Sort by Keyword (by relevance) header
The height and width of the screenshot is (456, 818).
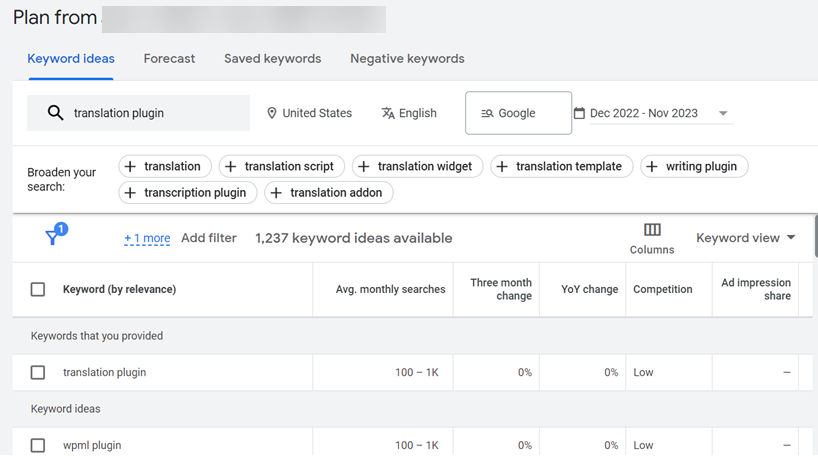(119, 289)
